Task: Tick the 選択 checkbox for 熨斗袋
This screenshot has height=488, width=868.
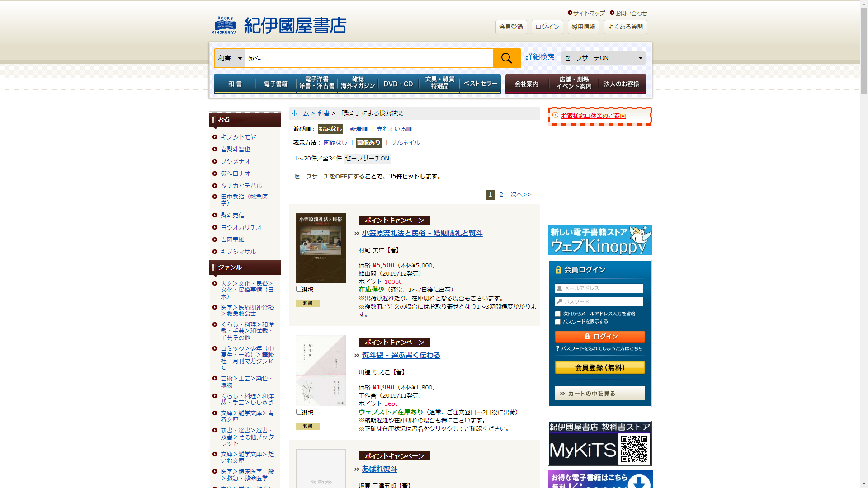Action: [299, 412]
